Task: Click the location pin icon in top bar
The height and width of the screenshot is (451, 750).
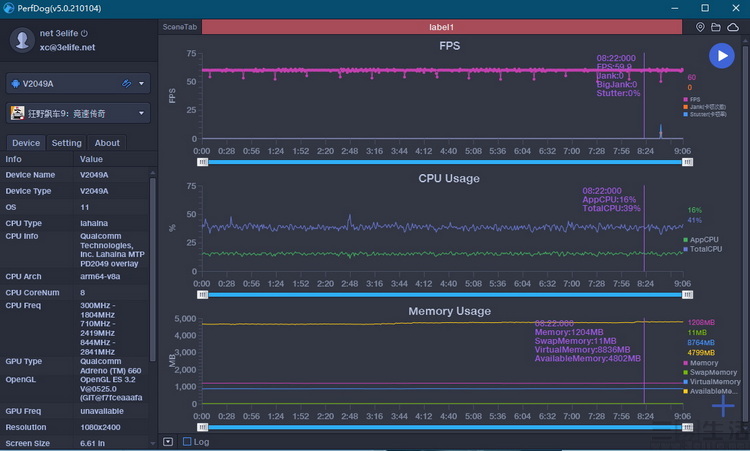Action: (x=700, y=27)
